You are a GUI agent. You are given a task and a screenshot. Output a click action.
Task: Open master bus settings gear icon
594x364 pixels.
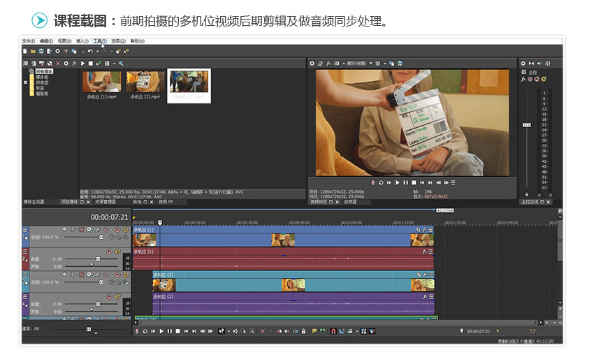523,64
